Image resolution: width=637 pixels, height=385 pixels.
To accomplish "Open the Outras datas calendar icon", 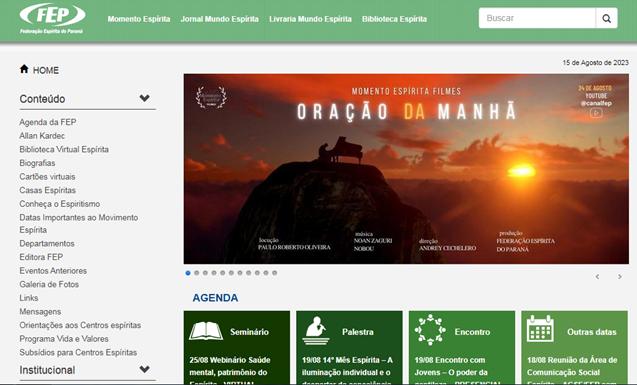I will [540, 329].
